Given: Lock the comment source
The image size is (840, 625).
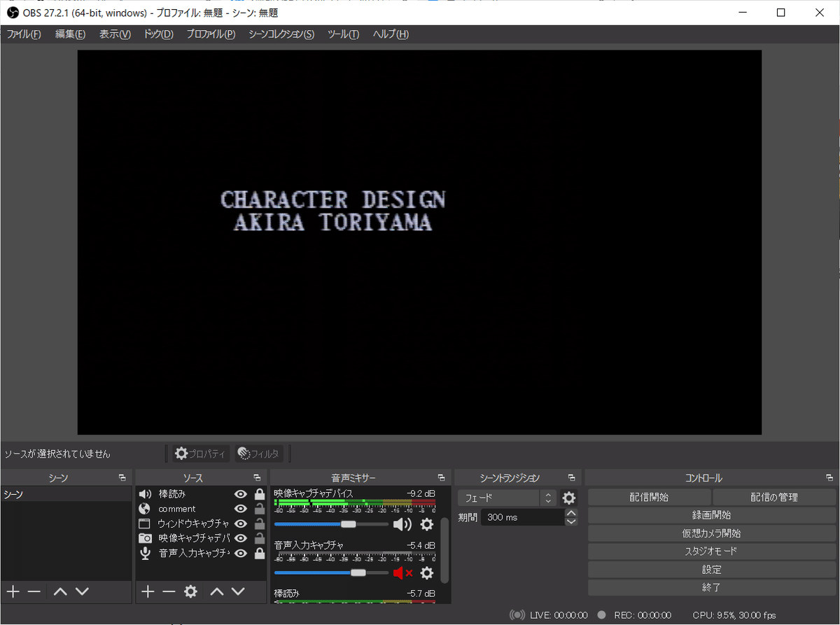Looking at the screenshot, I should (x=259, y=509).
